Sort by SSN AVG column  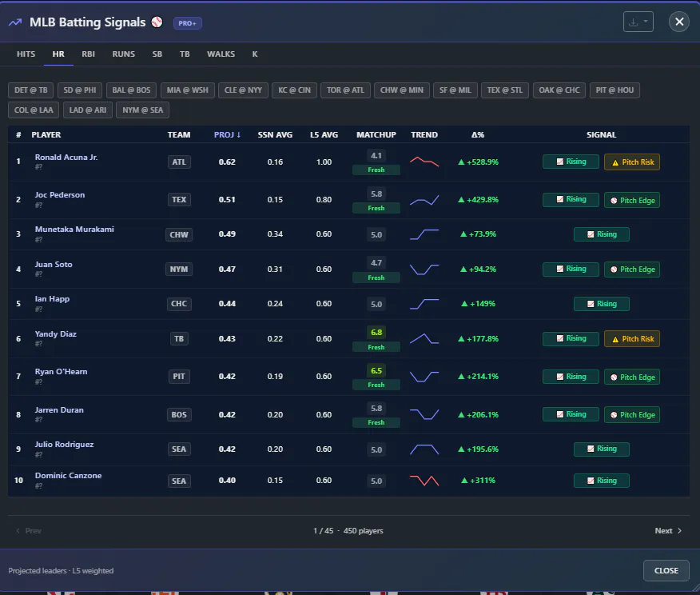pyautogui.click(x=275, y=135)
